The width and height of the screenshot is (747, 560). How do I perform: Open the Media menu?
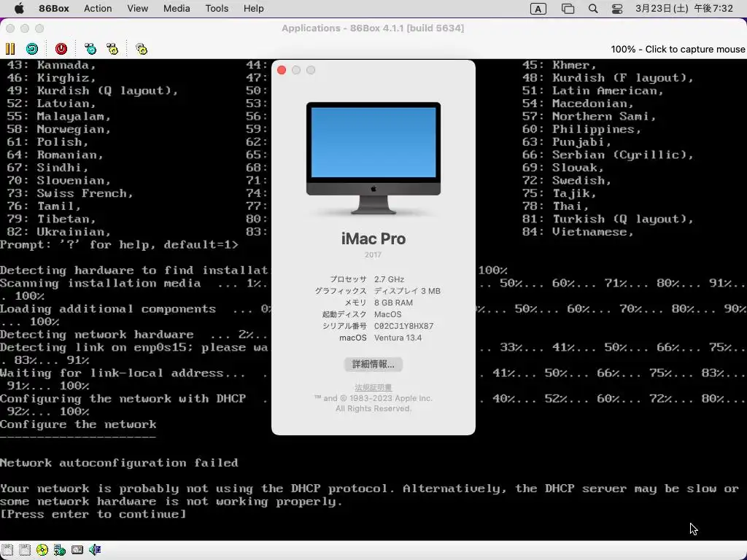click(177, 8)
